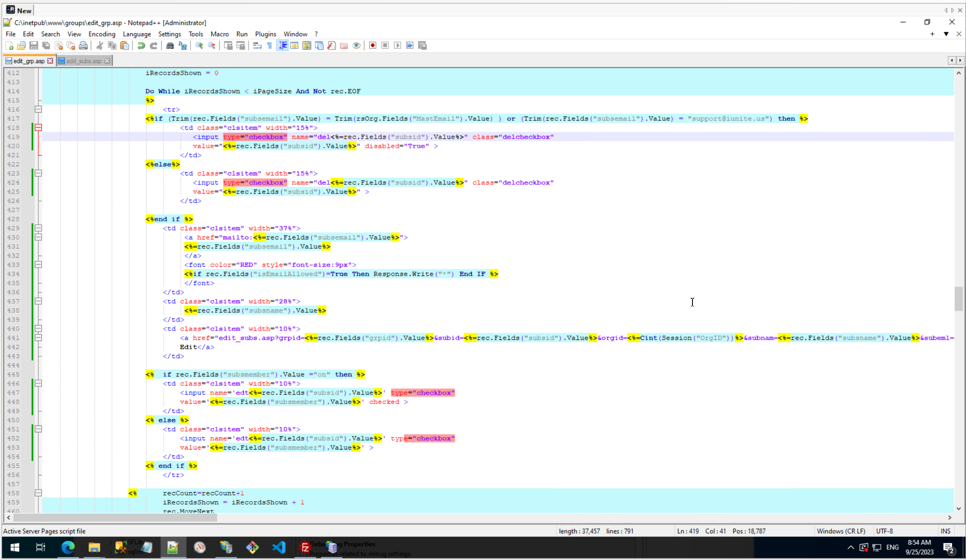This screenshot has height=560, width=966.
Task: Start macro recording with red dot icon
Action: pos(372,46)
